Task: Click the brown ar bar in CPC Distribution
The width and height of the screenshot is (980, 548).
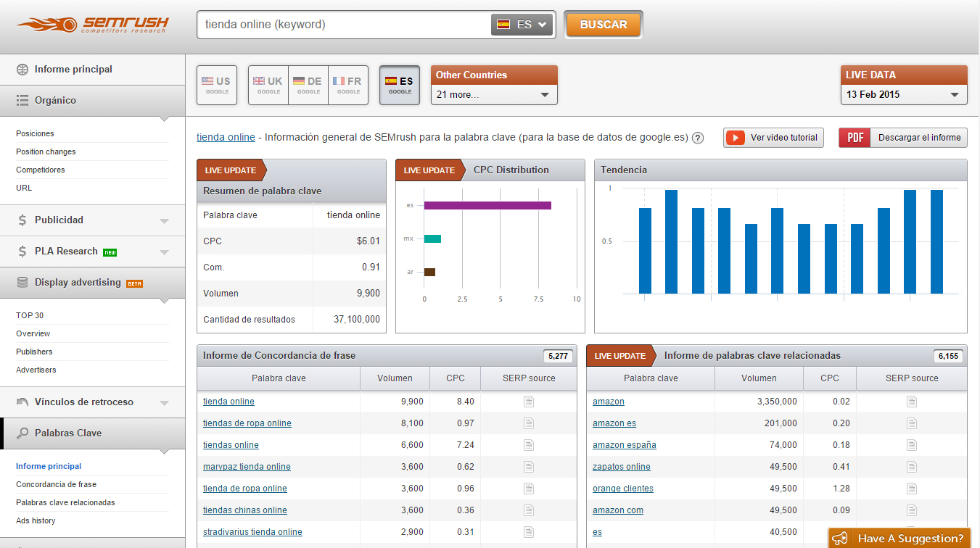Action: [x=429, y=273]
